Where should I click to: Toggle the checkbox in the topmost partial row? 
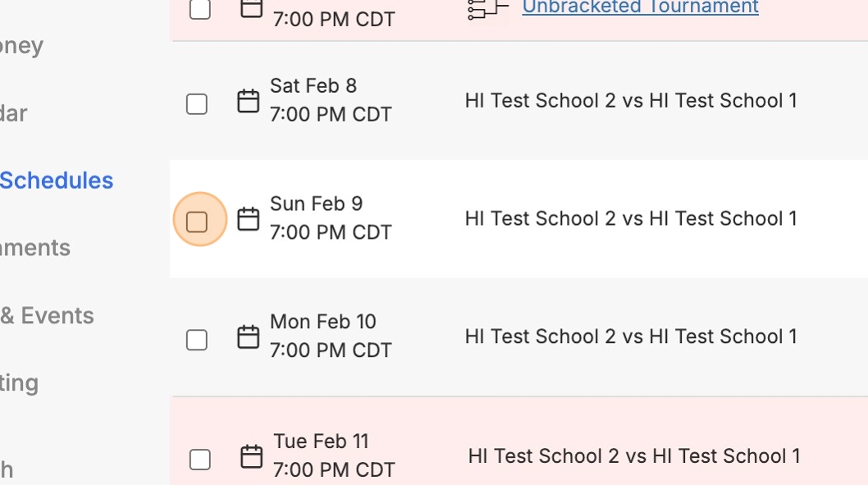pos(200,9)
